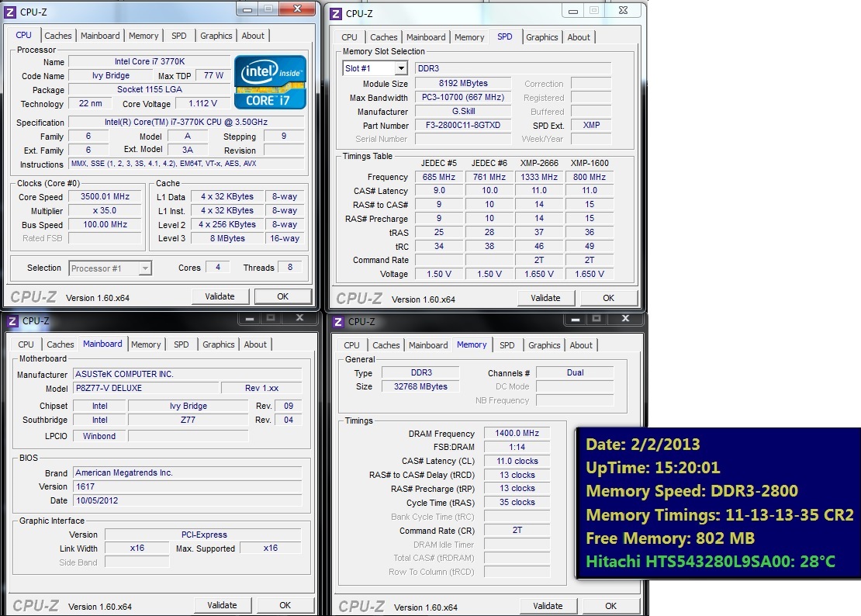Open Mainboard tab in the SPD window
This screenshot has height=616, width=861.
pos(426,37)
